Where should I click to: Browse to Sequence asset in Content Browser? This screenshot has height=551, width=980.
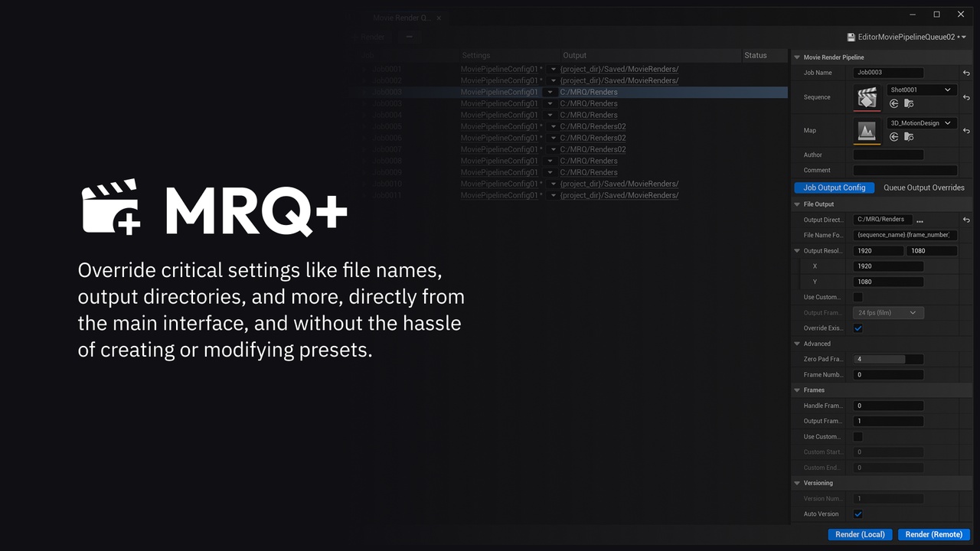909,103
